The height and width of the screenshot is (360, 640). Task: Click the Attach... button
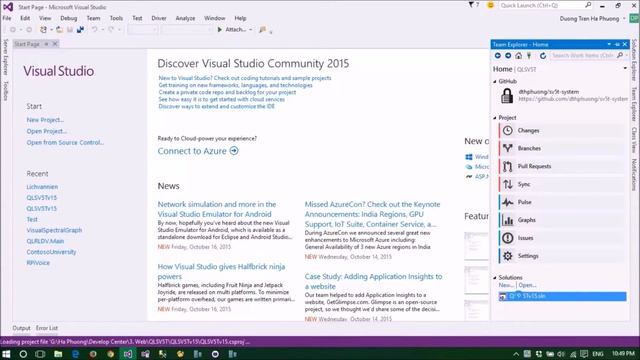pyautogui.click(x=232, y=30)
